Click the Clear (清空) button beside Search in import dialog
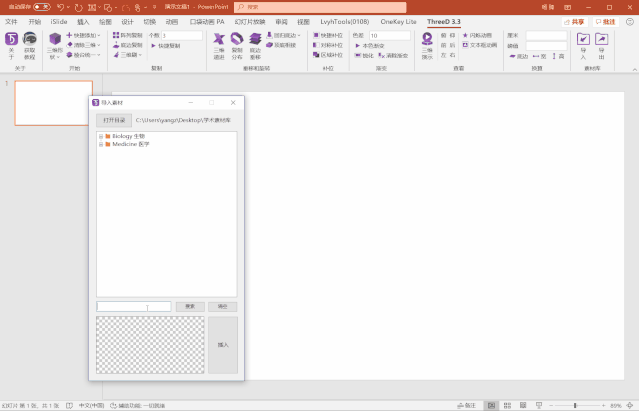Viewport: 639px width, 411px height. click(x=223, y=306)
